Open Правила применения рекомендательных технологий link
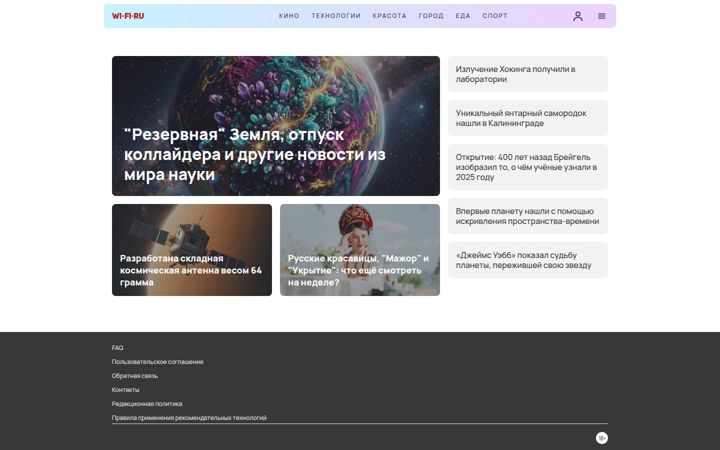The width and height of the screenshot is (720, 450). pos(189,418)
